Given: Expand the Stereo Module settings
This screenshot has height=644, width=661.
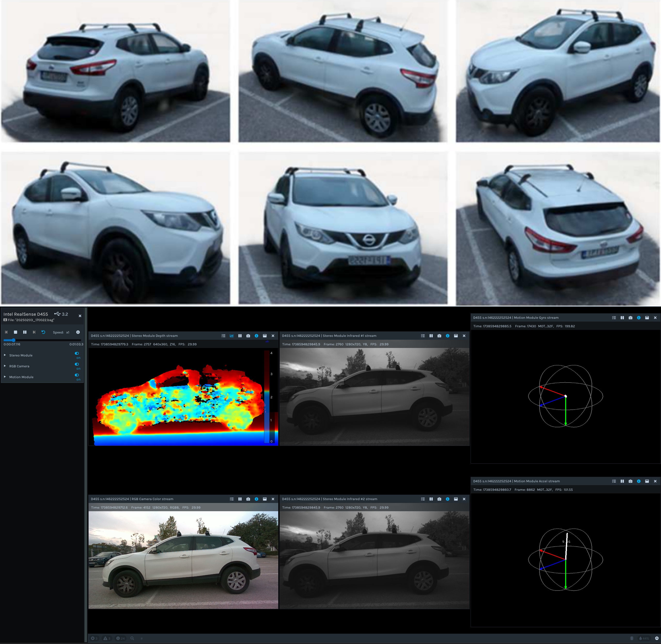Looking at the screenshot, I should point(5,355).
